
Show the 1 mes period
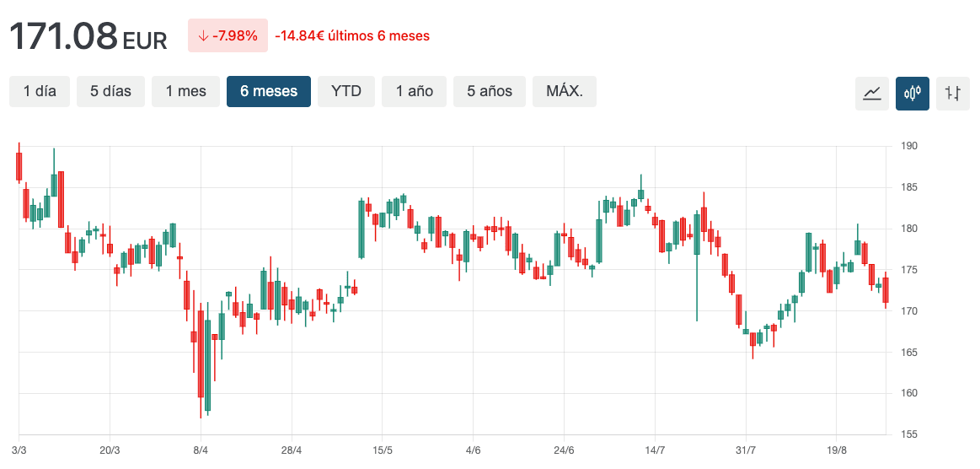pyautogui.click(x=185, y=91)
